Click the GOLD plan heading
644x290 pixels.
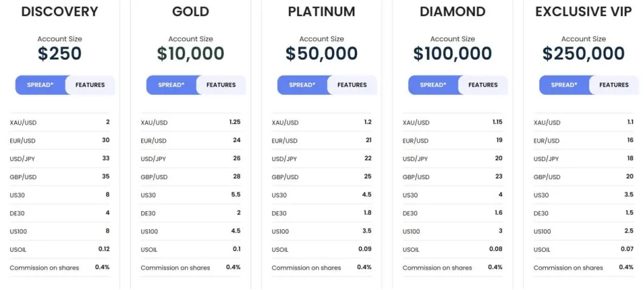tap(190, 12)
